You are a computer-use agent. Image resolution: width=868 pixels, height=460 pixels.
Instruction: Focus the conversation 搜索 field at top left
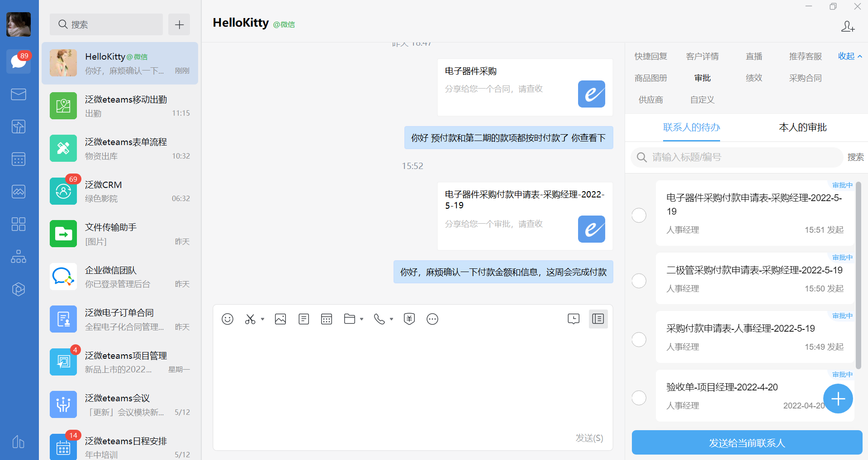[x=106, y=24]
